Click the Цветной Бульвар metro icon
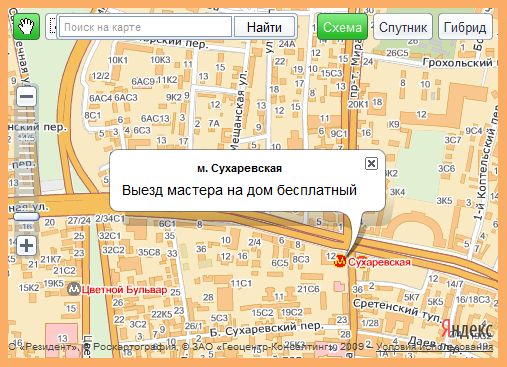This screenshot has width=507, height=367. pos(73,289)
